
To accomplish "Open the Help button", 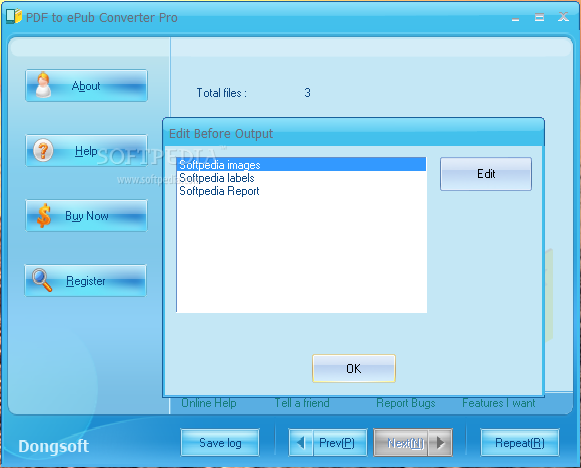I will (86, 150).
